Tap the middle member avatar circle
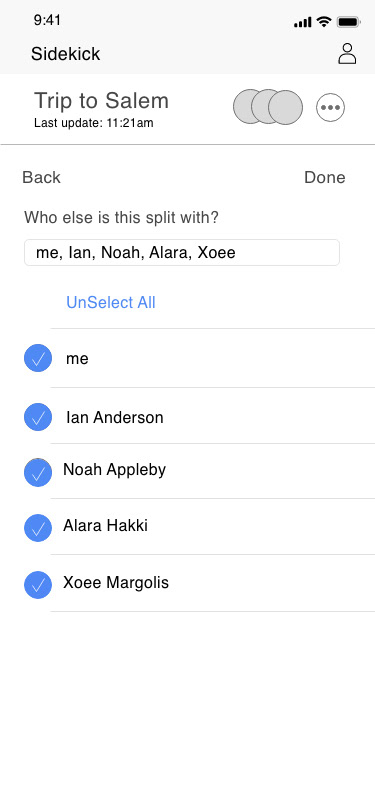The width and height of the screenshot is (375, 812). 268,107
